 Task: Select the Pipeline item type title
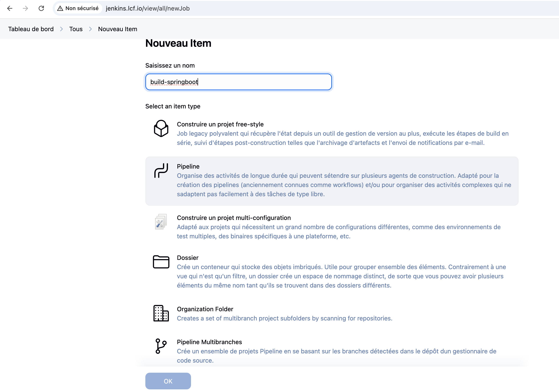188,166
